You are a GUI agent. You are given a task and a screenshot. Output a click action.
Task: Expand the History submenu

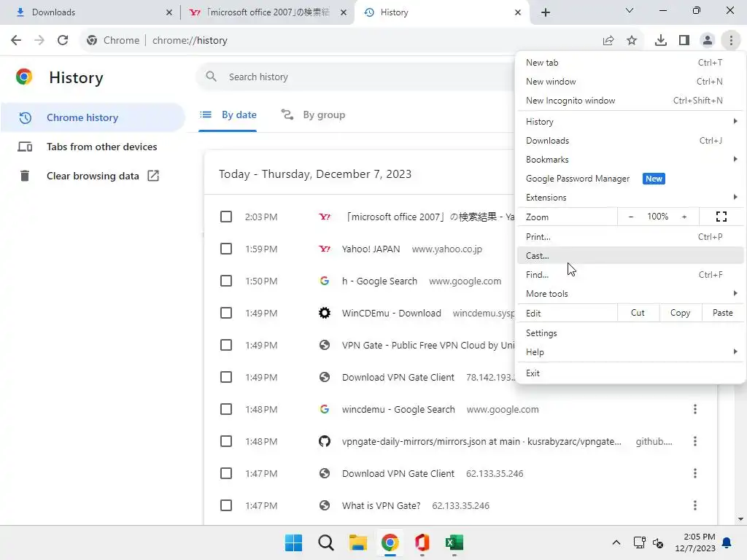630,122
